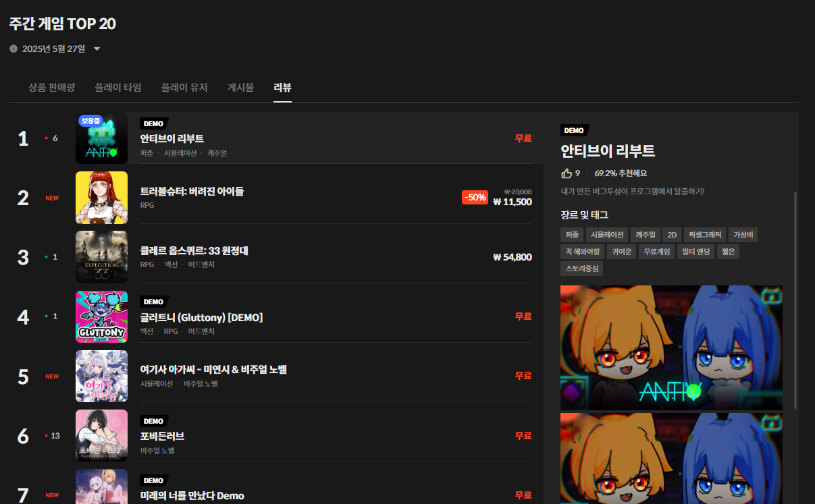
Task: Open the 여기사 아가씨 game icon
Action: point(101,376)
